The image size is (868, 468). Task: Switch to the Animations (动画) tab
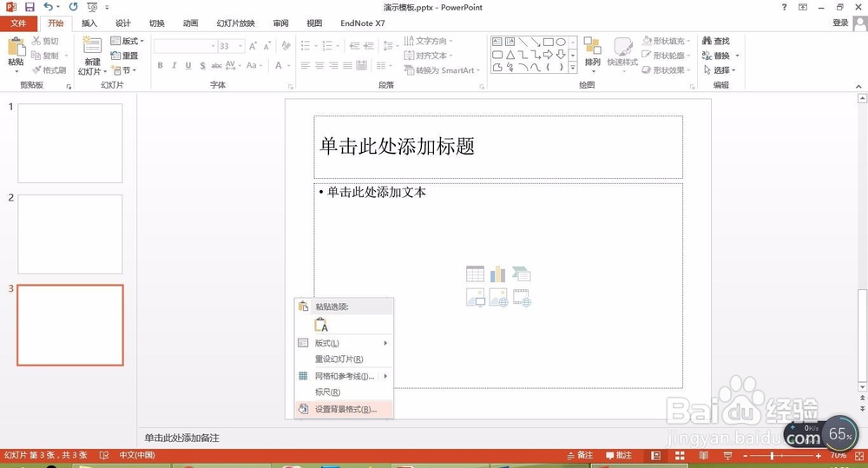[x=190, y=23]
